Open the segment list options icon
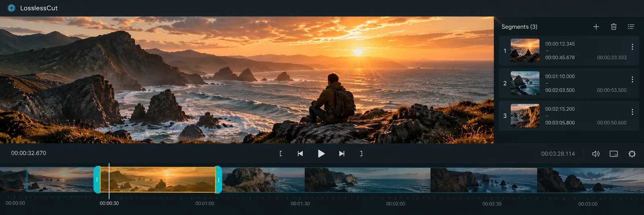Screen dimensions: 644x215 (x=631, y=27)
